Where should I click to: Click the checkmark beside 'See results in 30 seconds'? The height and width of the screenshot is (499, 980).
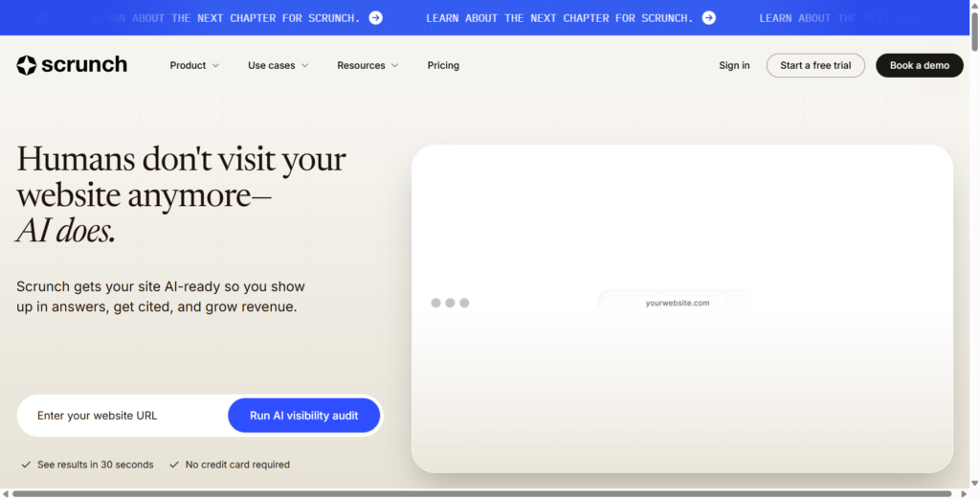pyautogui.click(x=26, y=465)
